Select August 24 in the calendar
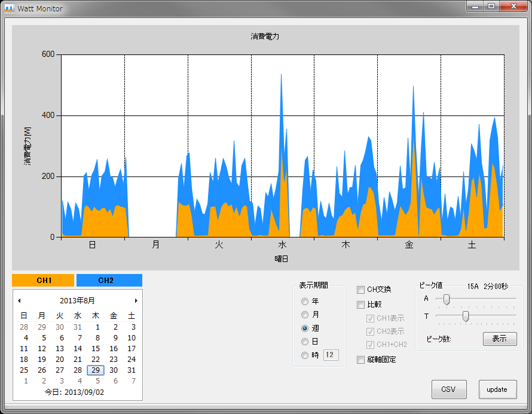The height and width of the screenshot is (414, 532). pos(132,360)
